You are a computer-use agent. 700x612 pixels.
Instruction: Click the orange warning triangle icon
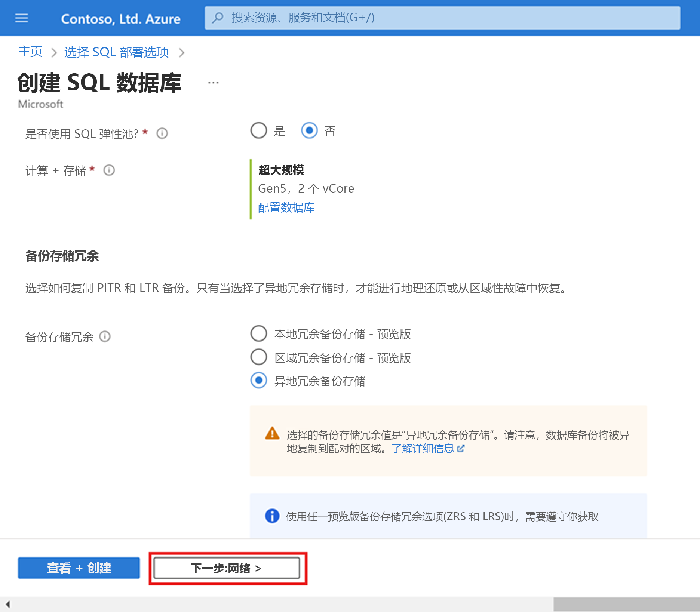coord(272,434)
